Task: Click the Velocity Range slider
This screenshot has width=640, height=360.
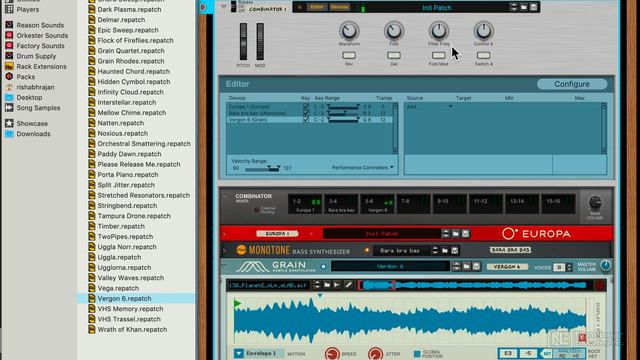Action: (x=262, y=168)
